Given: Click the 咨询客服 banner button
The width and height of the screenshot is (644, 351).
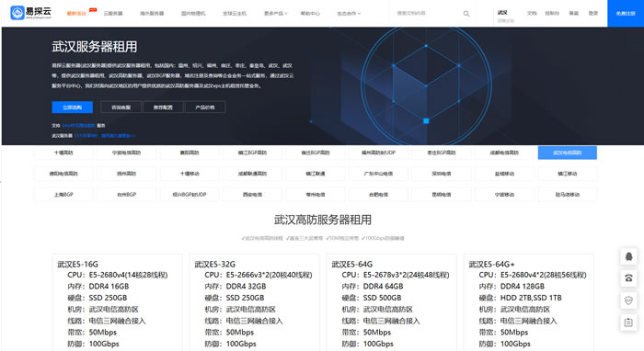Looking at the screenshot, I should point(121,108).
